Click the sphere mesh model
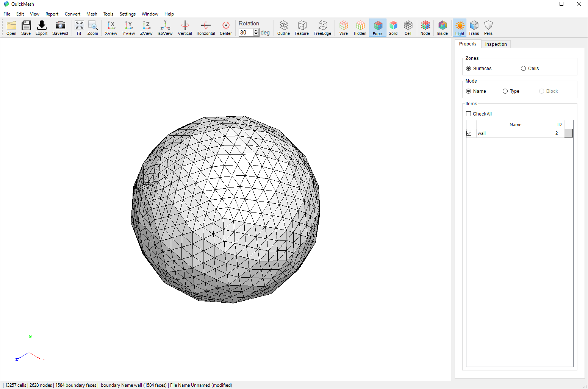This screenshot has width=588, height=389. (x=226, y=209)
